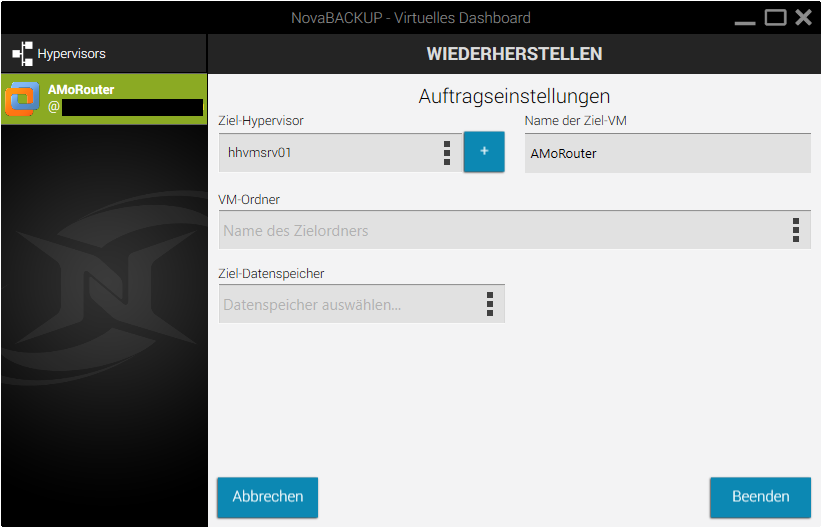Add a new target hypervisor with plus button
821x527 pixels.
484,151
